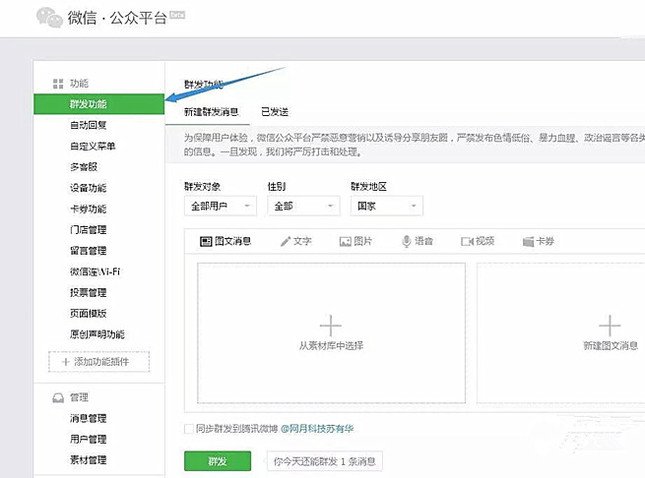
Task: Click the 群发地区 field label
Action: 369,187
